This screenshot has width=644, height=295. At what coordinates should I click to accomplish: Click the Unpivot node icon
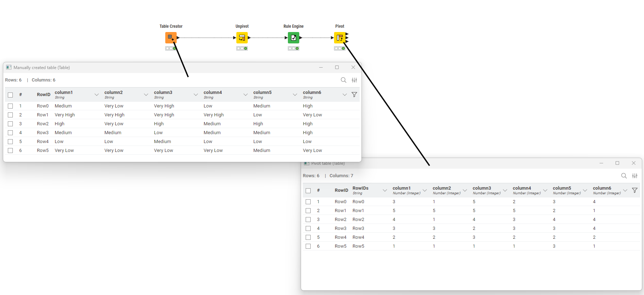tap(242, 38)
